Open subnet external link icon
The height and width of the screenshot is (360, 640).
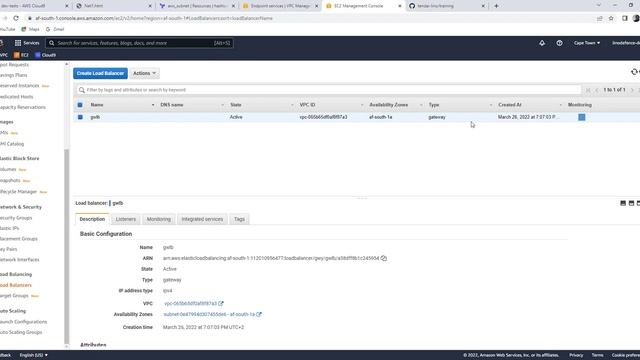click(x=259, y=315)
